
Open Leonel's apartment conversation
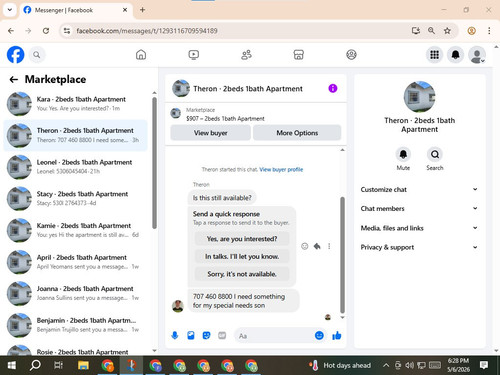click(76, 167)
